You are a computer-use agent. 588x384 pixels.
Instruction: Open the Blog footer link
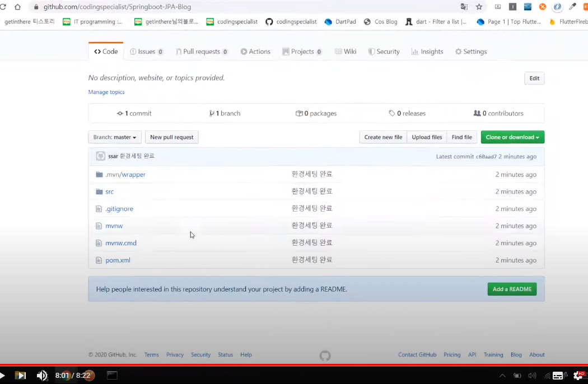tap(516, 355)
